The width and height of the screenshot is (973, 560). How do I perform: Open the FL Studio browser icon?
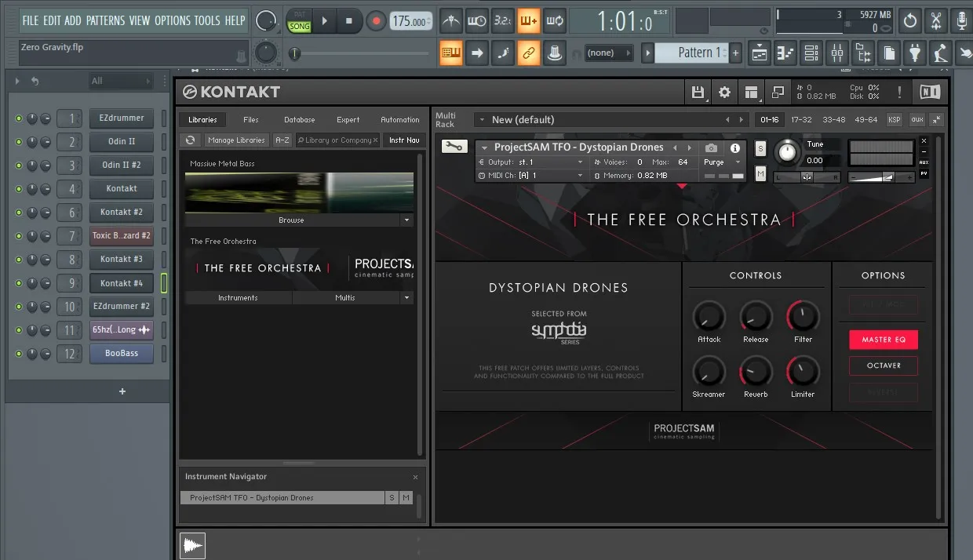(863, 53)
